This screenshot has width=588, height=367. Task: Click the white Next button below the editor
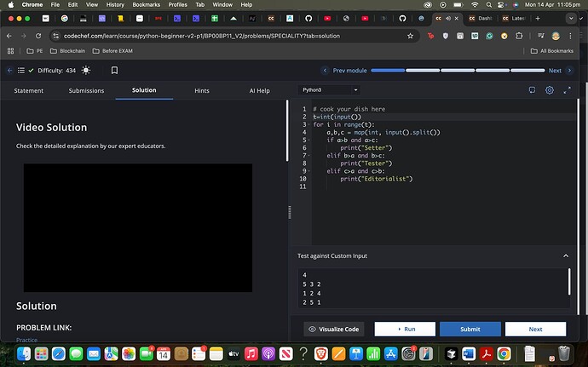[x=535, y=330]
